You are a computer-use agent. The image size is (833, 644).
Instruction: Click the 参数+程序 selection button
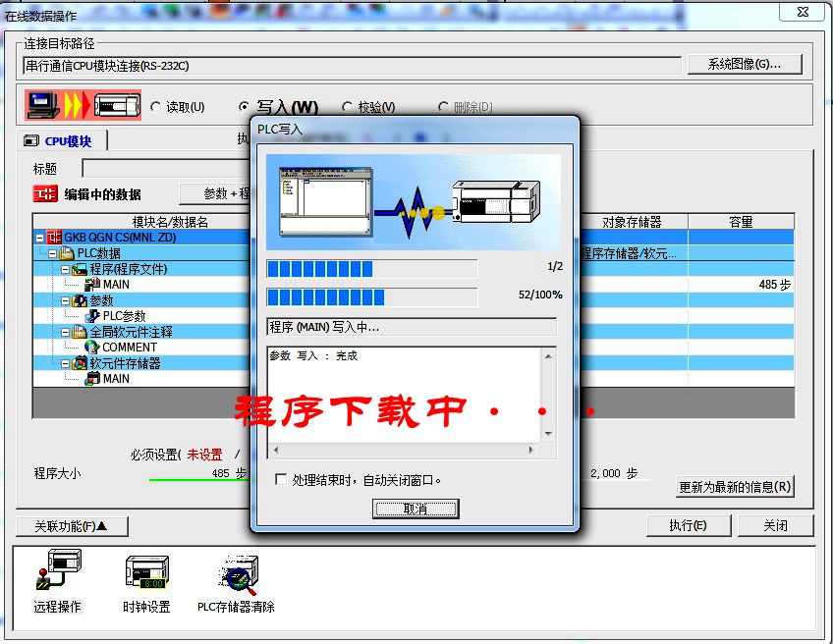(214, 193)
